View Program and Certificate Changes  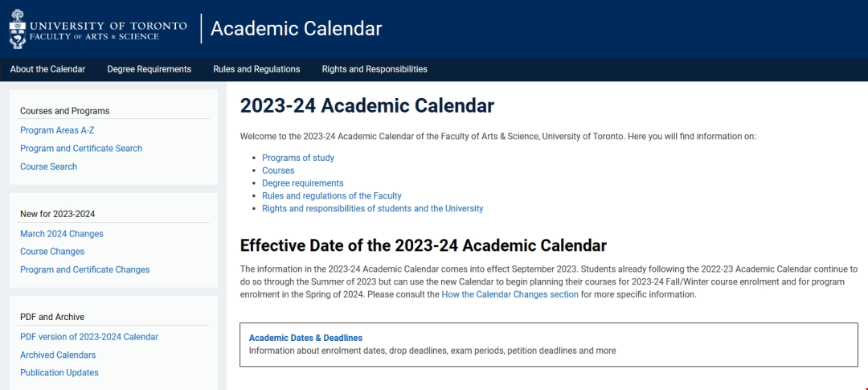pyautogui.click(x=84, y=270)
